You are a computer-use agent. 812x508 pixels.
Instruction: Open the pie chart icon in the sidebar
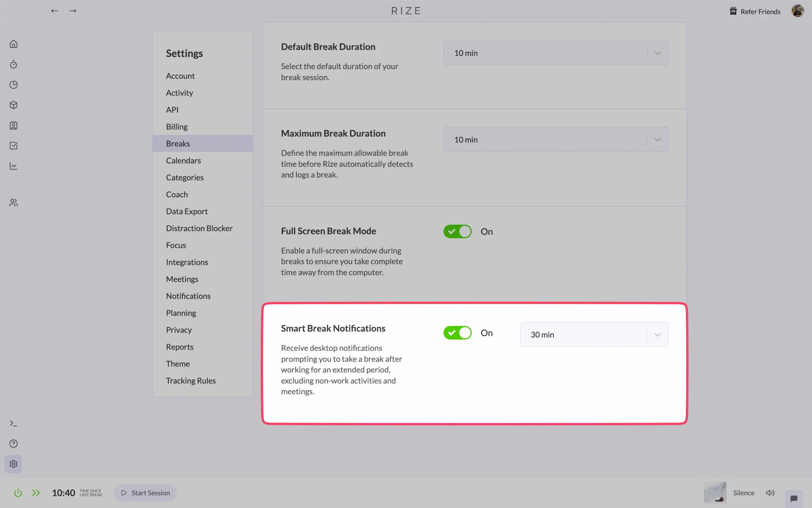coord(13,85)
